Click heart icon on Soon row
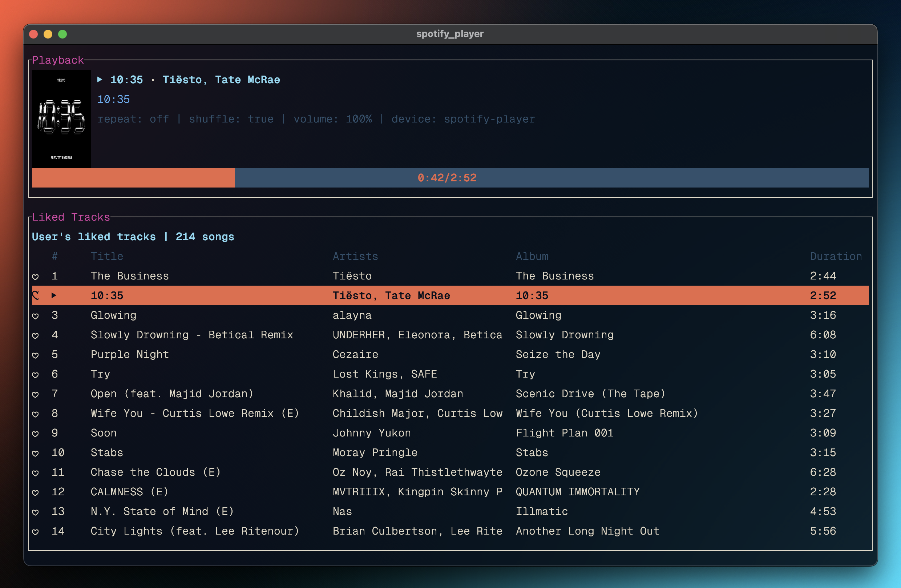Viewport: 901px width, 588px height. pos(35,434)
